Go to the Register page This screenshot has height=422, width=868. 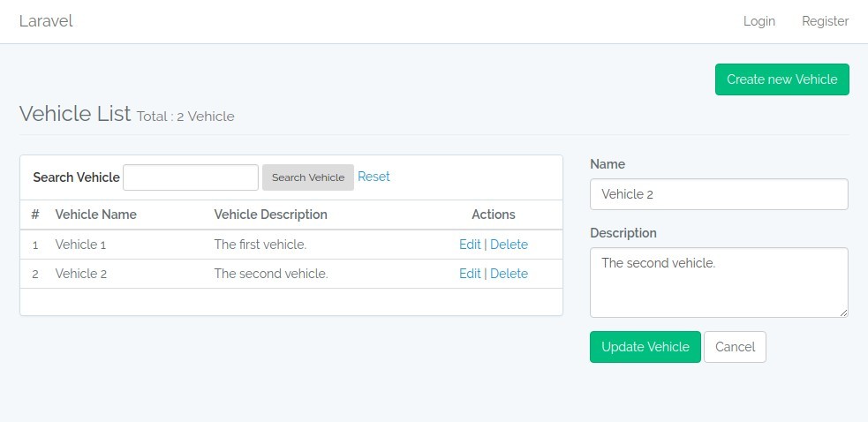[825, 21]
